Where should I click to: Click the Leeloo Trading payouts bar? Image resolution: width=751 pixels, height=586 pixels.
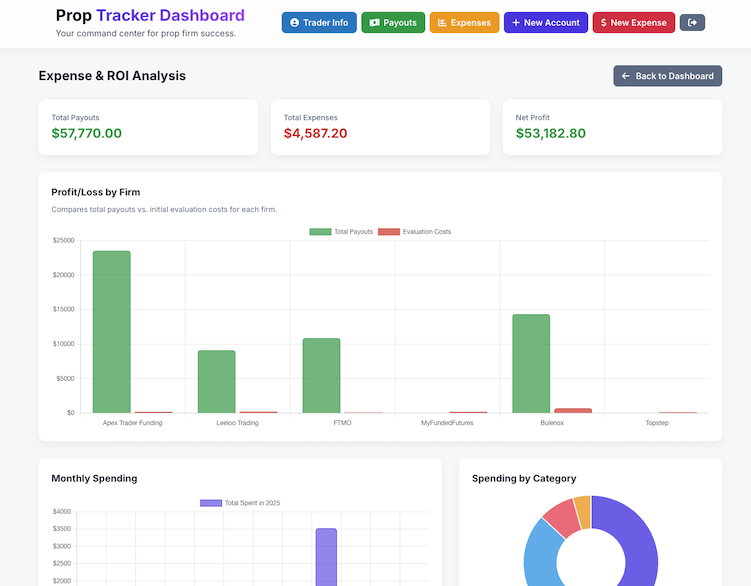tap(216, 381)
